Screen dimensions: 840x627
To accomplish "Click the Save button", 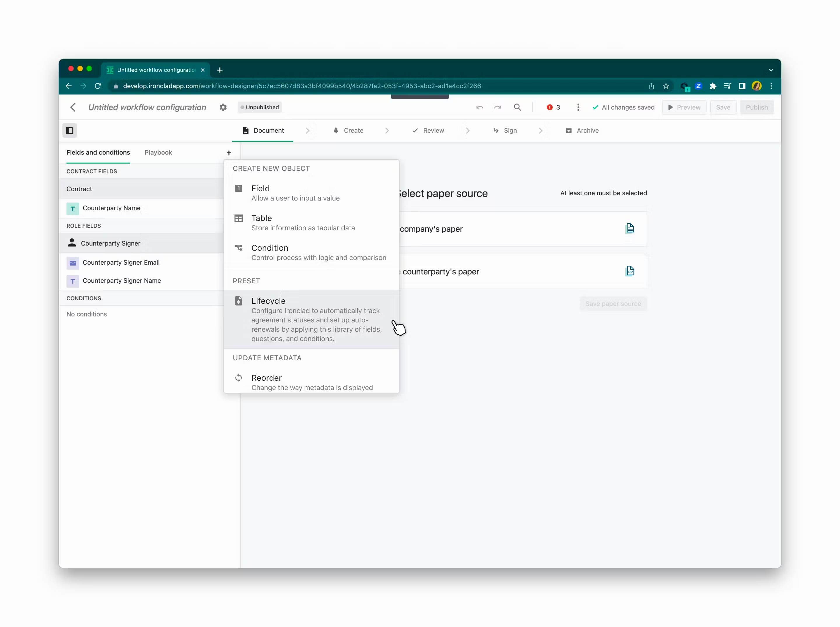I will [x=723, y=107].
